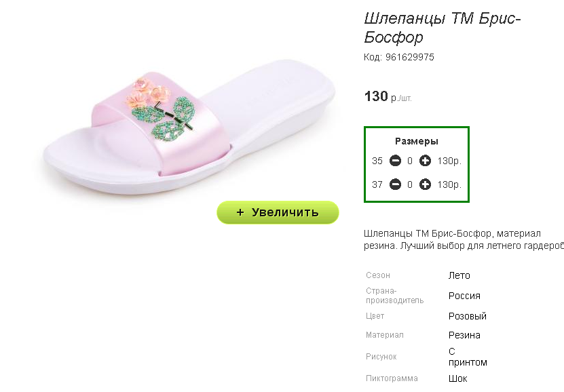Viewport: 564px width, 392px height.
Task: Click the Увеличить enlarge image button
Action: pos(278,212)
